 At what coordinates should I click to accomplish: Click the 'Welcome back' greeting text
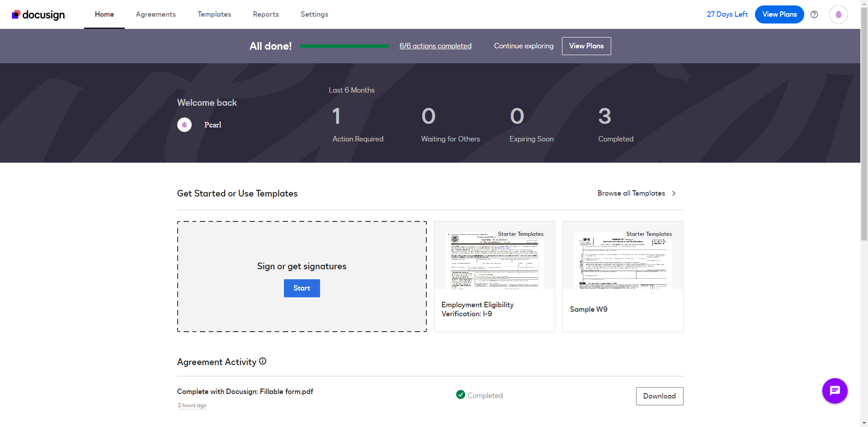pyautogui.click(x=207, y=103)
